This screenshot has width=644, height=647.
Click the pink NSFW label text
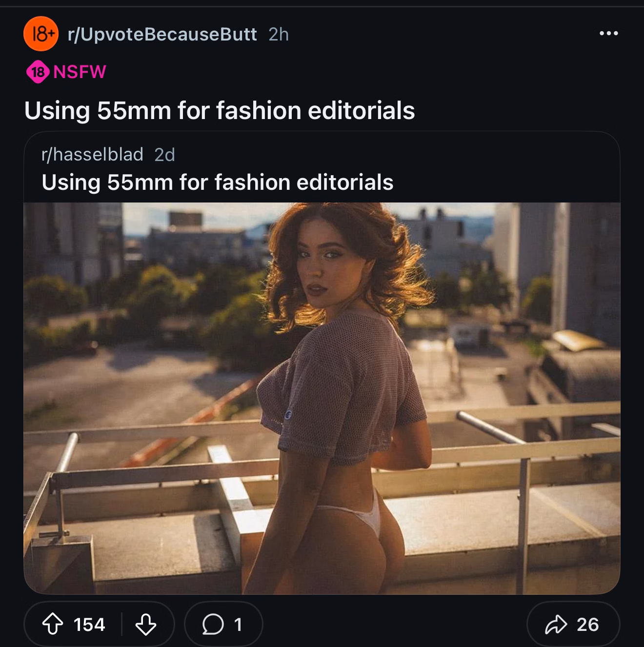point(80,72)
